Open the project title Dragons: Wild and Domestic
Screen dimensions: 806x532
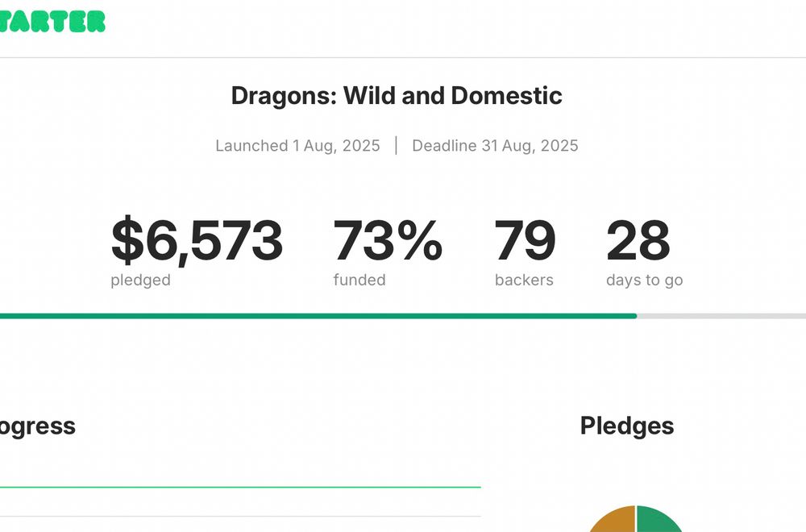(397, 96)
